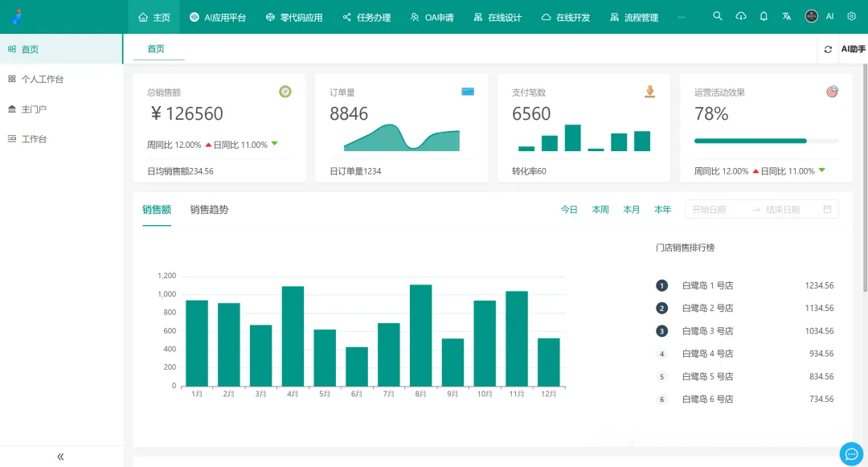Screen dimensions: 868x467
Task: Expand the more menu ellipsis in navbar
Action: click(682, 17)
